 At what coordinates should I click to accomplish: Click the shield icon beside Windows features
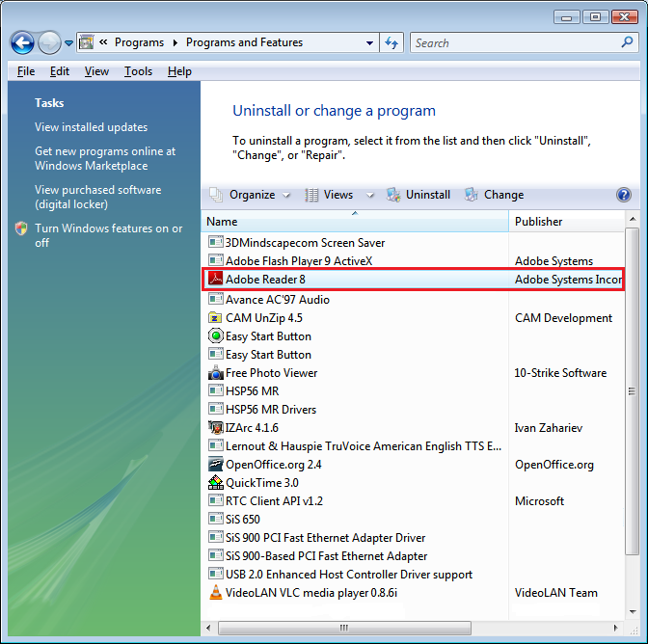tap(21, 228)
